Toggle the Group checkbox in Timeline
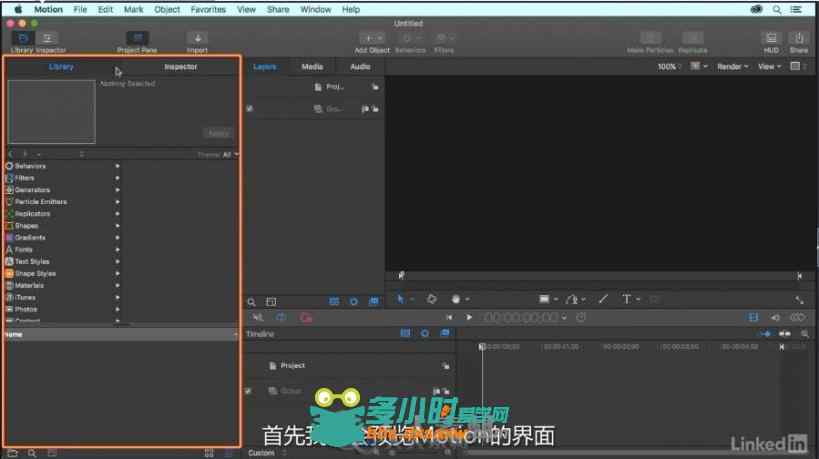 (x=248, y=391)
